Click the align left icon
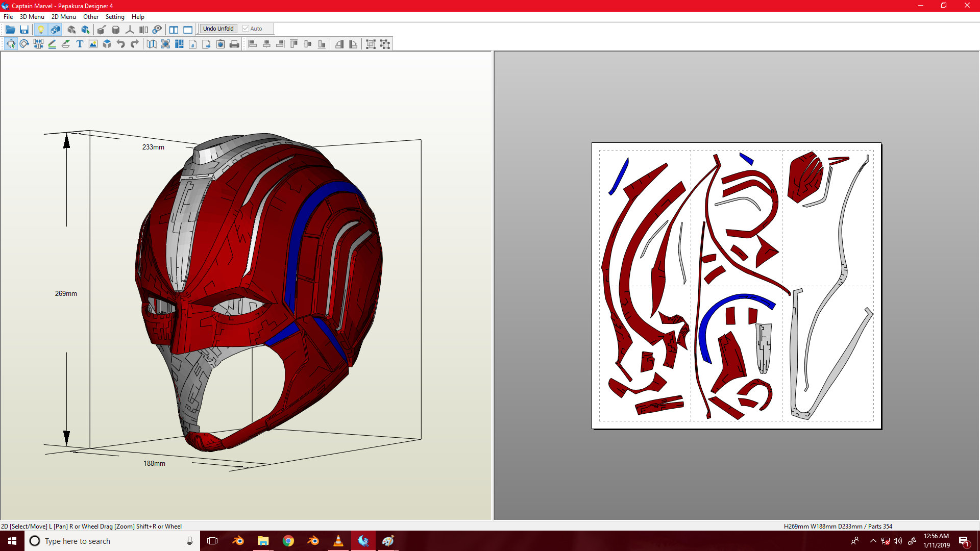 click(253, 44)
